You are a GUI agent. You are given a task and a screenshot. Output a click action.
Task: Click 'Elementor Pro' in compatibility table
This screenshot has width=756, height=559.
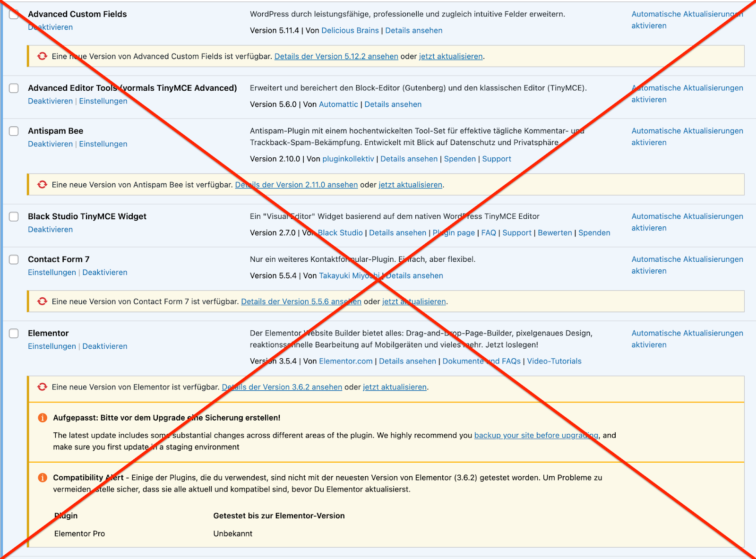pyautogui.click(x=79, y=534)
